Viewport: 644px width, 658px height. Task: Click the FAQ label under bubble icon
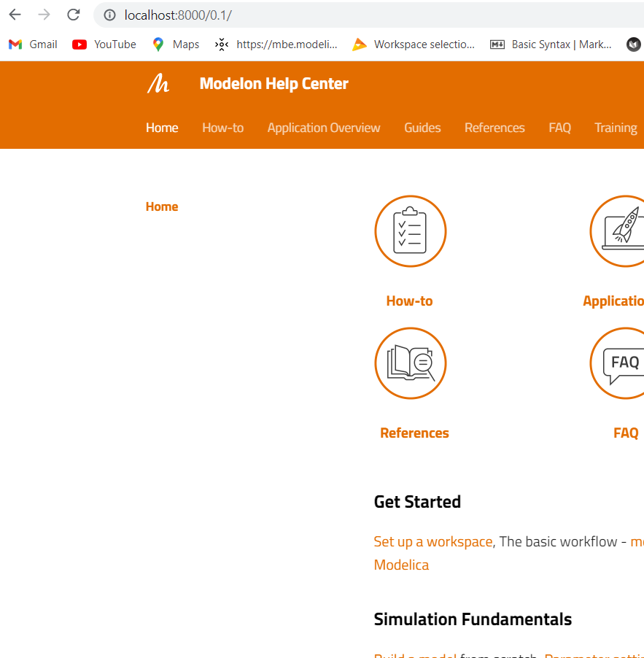point(626,433)
